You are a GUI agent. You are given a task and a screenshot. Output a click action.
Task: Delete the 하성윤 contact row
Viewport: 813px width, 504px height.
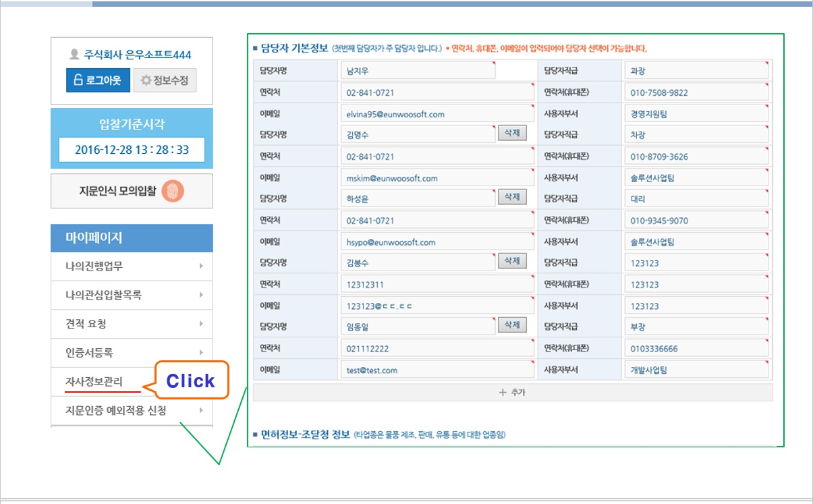point(512,197)
